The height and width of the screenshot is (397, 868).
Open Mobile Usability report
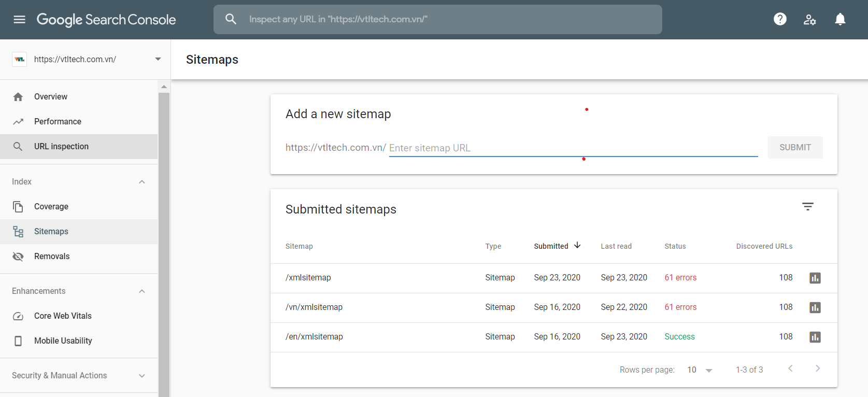click(x=79, y=341)
